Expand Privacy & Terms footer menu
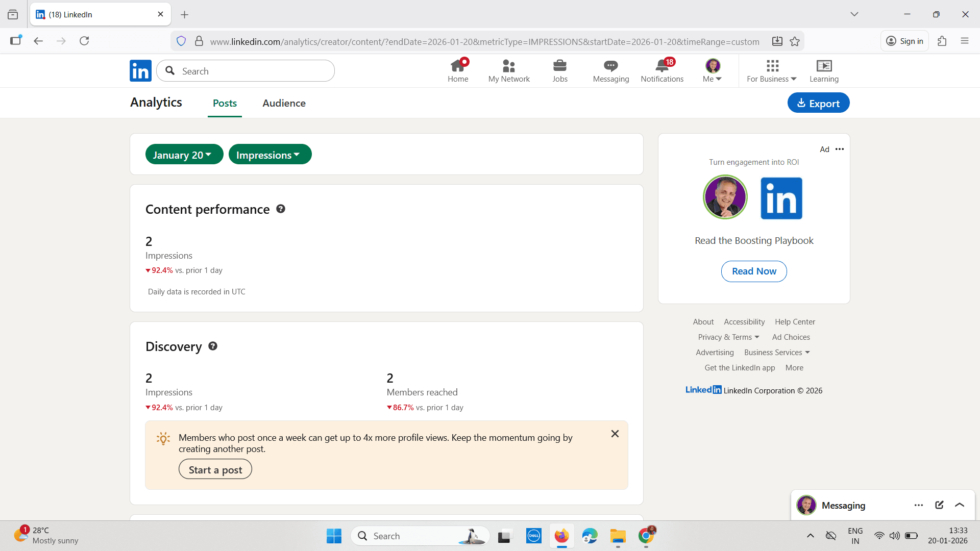Image resolution: width=980 pixels, height=551 pixels. (x=728, y=337)
